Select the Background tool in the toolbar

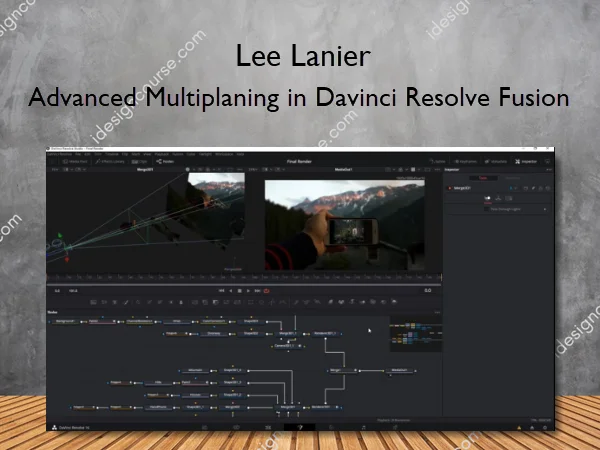[x=93, y=302]
